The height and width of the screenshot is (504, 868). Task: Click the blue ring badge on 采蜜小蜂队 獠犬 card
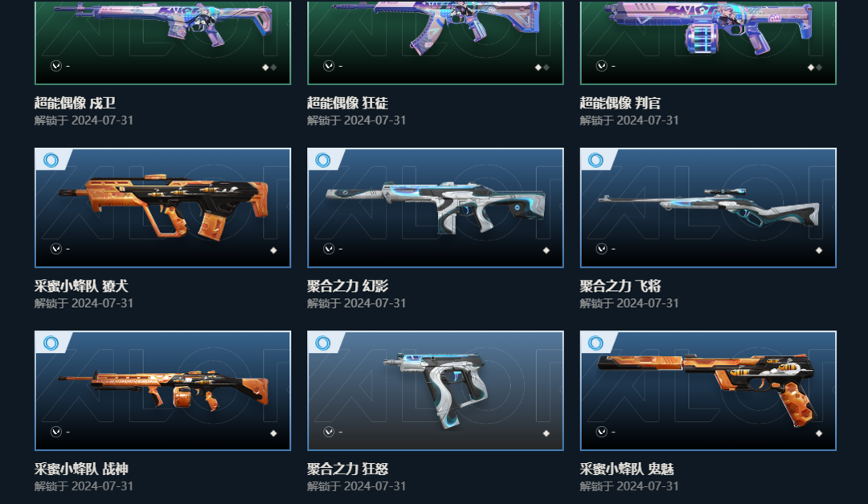(51, 161)
